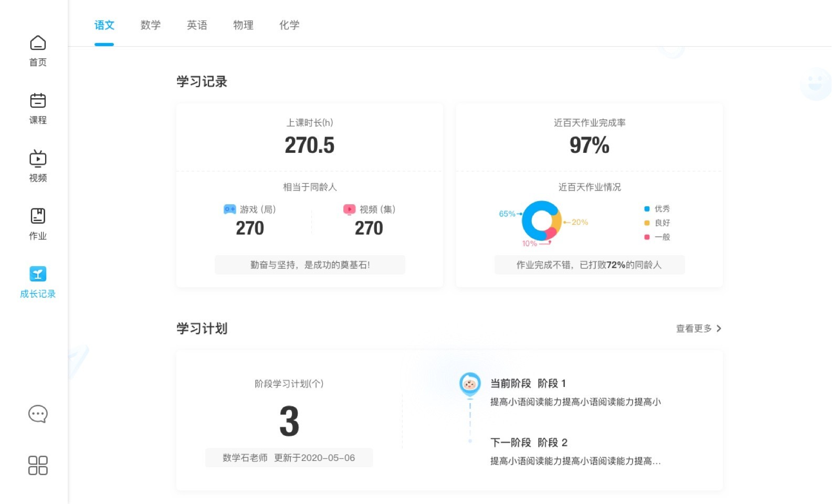Screen dimensions: 840x504
Task: Open the 化学 subject tab
Action: (289, 25)
